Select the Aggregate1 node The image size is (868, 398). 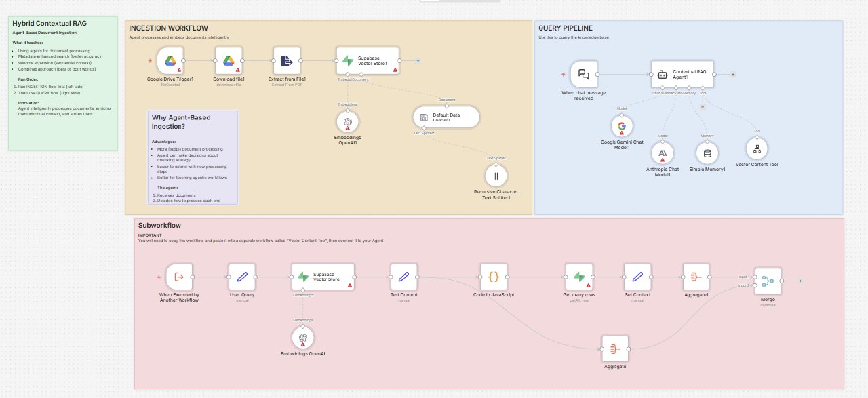point(697,277)
